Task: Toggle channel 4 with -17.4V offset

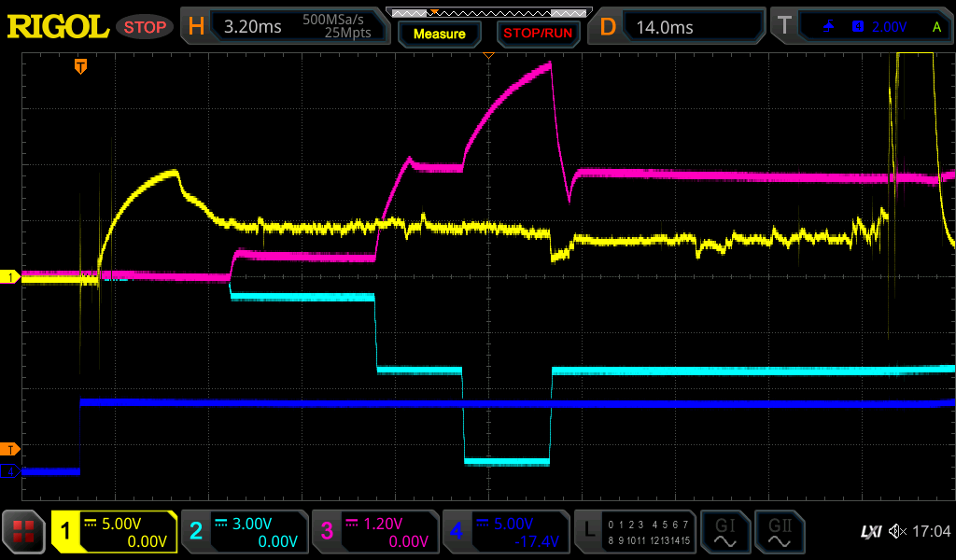Action: 505,533
